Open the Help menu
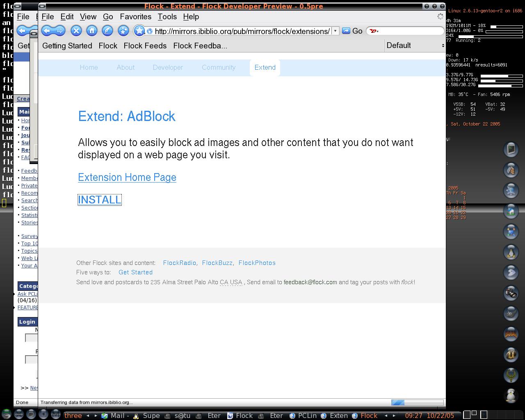Viewport: 525px width, 420px height. pyautogui.click(x=191, y=17)
